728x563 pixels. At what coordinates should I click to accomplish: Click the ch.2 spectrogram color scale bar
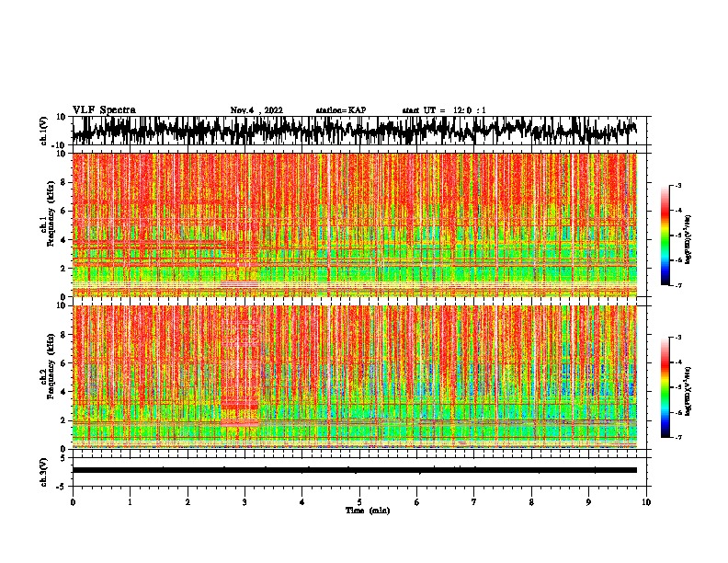point(665,387)
